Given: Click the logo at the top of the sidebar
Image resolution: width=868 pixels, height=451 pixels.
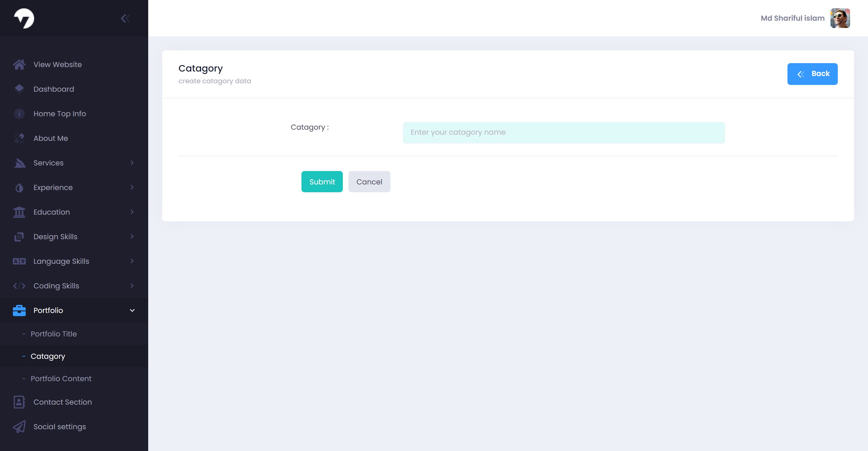Looking at the screenshot, I should pos(24,18).
